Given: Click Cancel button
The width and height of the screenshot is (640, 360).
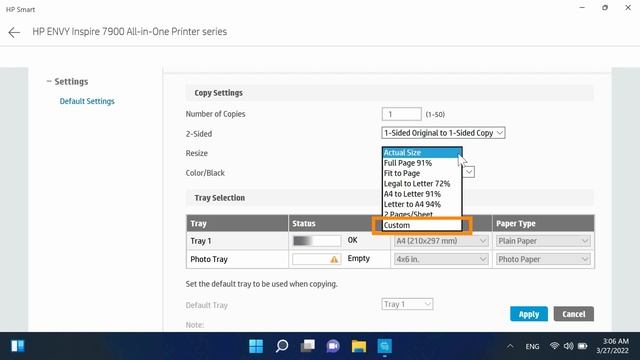Looking at the screenshot, I should pos(573,314).
